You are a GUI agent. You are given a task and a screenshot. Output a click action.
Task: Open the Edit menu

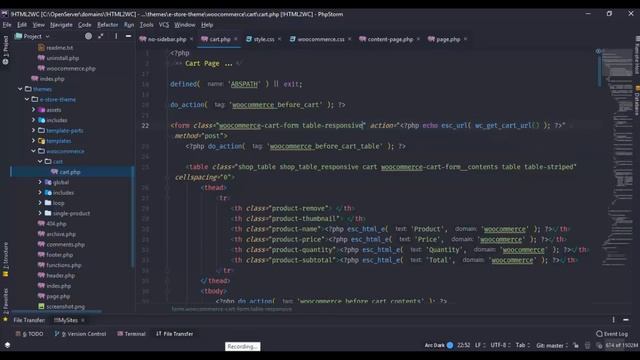point(22,25)
